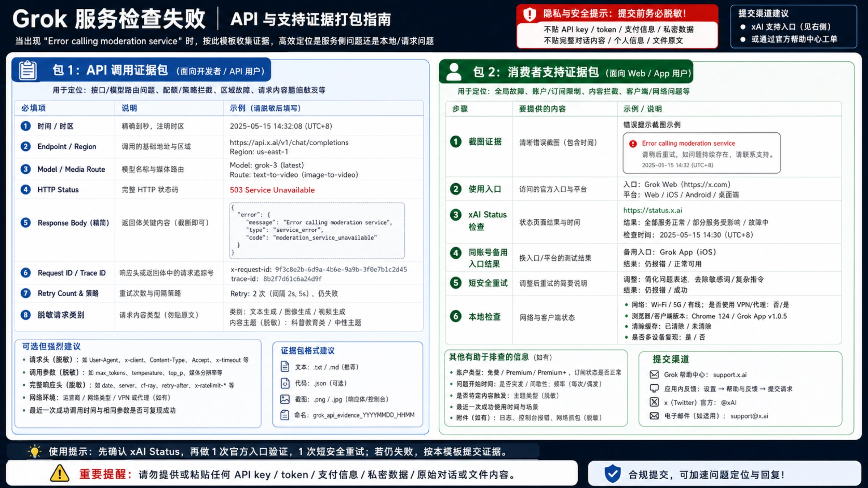The width and height of the screenshot is (868, 488).
Task: Click green number 3 badge beside xAI Status 检查
Action: (x=456, y=215)
